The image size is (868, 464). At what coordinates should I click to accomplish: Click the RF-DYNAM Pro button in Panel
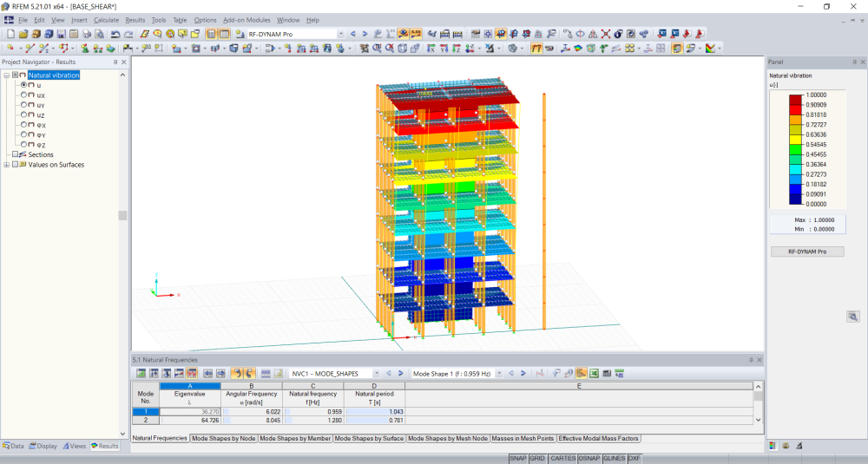(807, 252)
